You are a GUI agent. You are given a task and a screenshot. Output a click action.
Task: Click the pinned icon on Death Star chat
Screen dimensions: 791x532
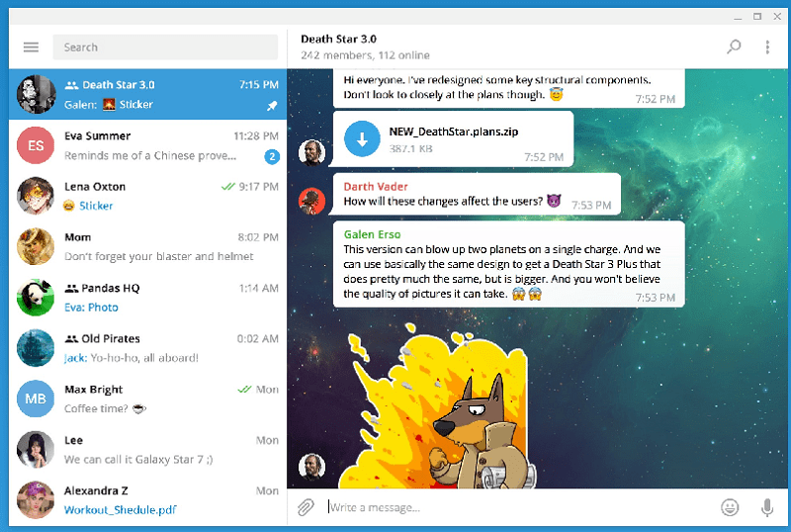(273, 106)
